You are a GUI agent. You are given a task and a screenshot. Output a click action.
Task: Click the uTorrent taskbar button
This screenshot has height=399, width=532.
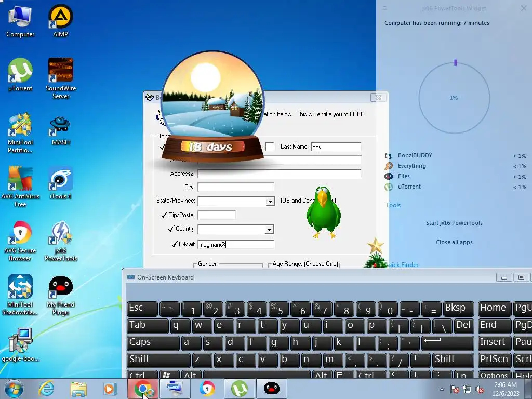click(239, 389)
